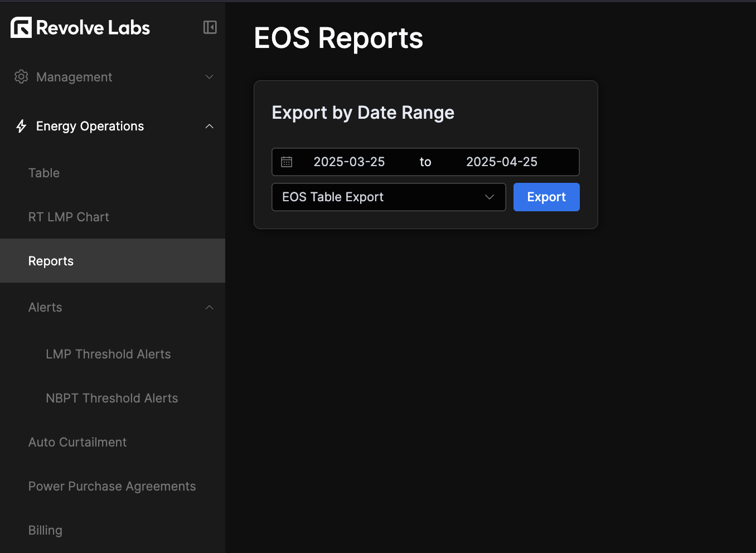This screenshot has height=553, width=756.
Task: Navigate to Power Purchase Agreements
Action: point(112,486)
